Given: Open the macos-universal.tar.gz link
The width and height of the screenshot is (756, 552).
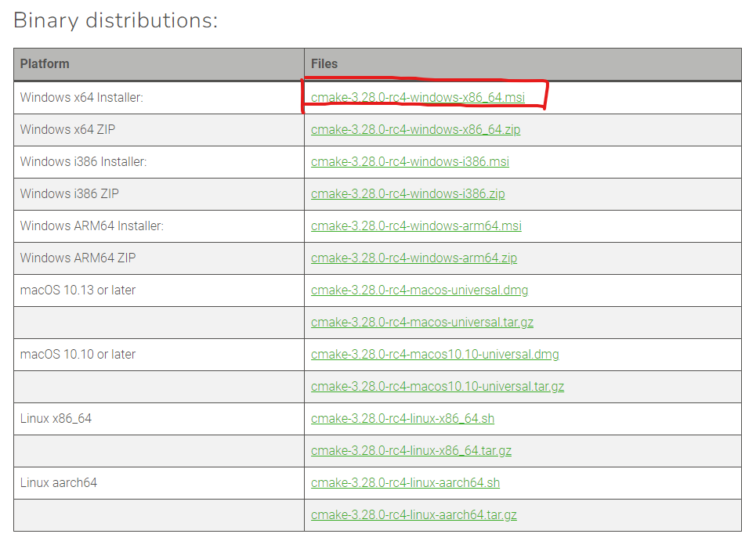Looking at the screenshot, I should (422, 322).
